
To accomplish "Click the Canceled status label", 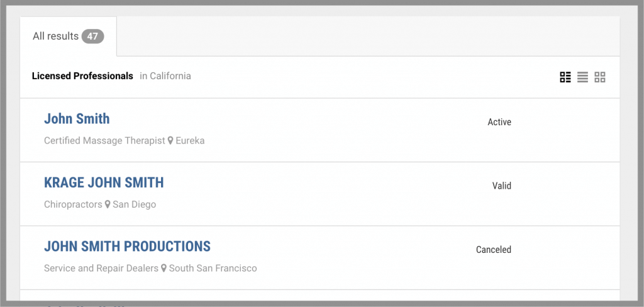I will pos(494,250).
